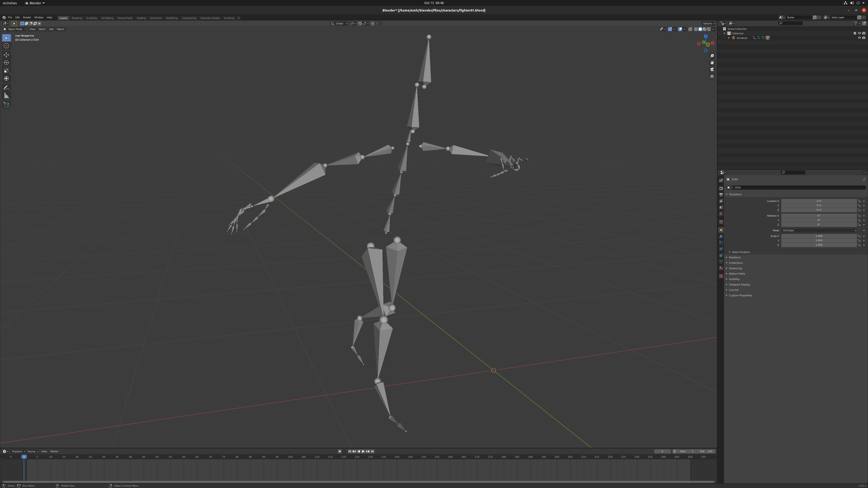Open the Global transform orientation dropdown
The height and width of the screenshot is (488, 868).
(339, 23)
